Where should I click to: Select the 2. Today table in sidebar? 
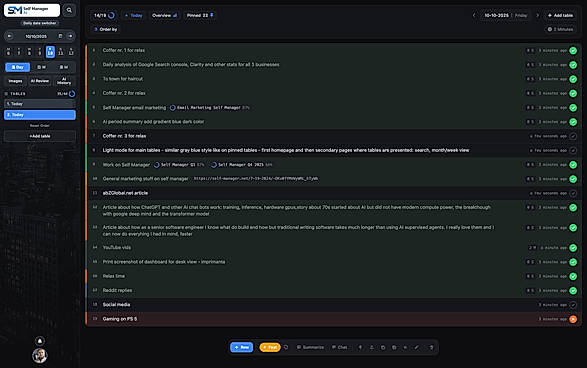coord(40,115)
